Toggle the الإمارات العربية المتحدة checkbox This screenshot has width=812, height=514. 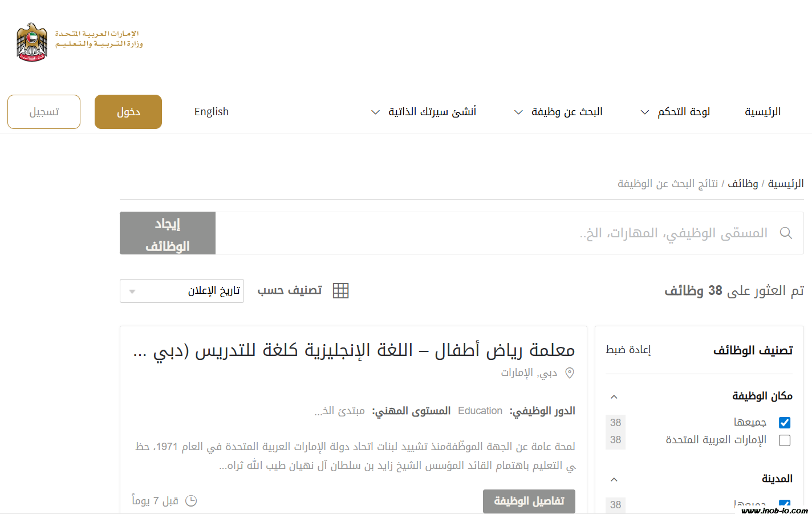tap(785, 440)
